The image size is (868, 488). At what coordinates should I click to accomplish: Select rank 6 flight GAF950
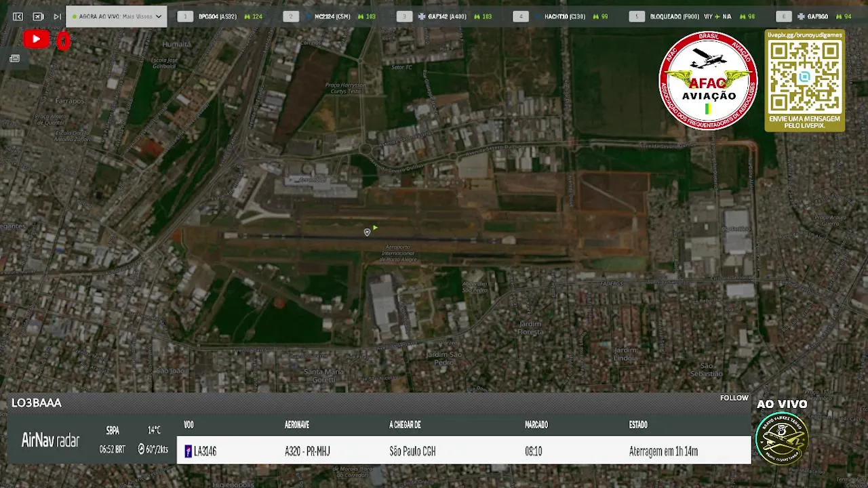[x=817, y=16]
